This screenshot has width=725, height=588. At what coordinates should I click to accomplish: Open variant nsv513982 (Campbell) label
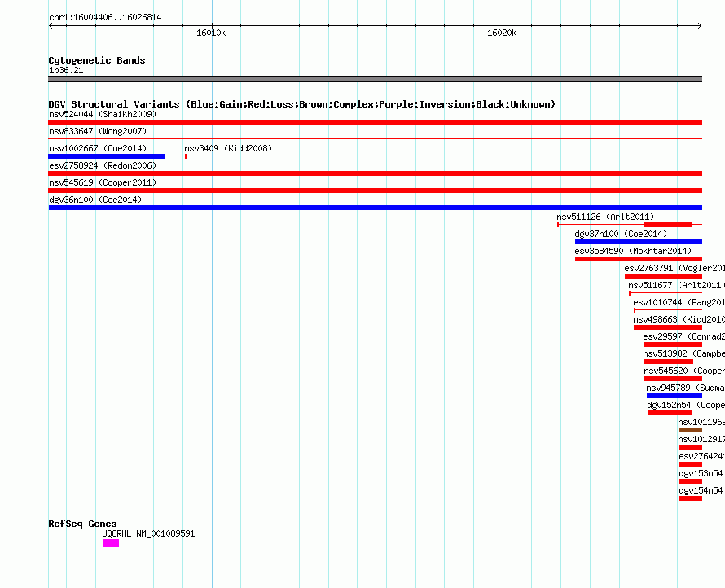tap(683, 353)
